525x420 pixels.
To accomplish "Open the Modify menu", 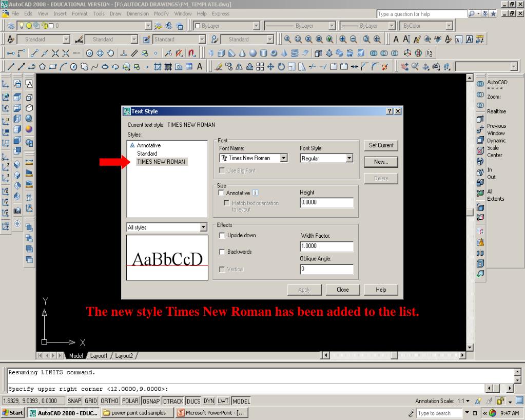I will click(161, 14).
